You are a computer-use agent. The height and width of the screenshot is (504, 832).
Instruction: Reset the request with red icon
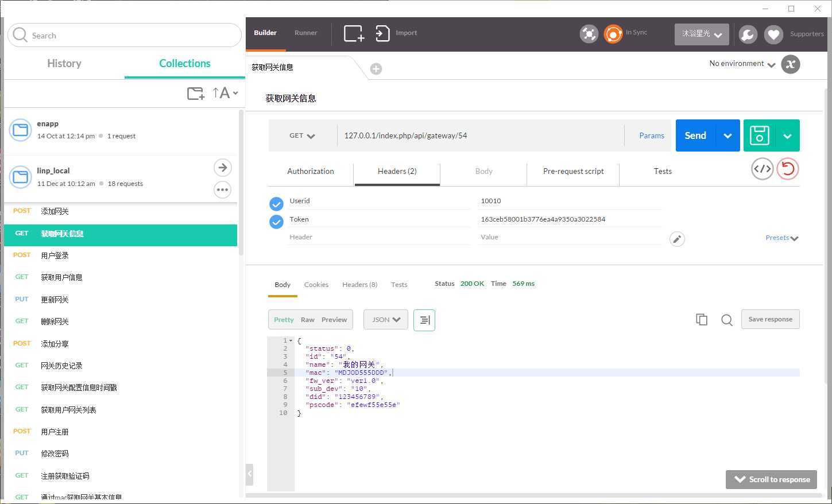coord(788,169)
